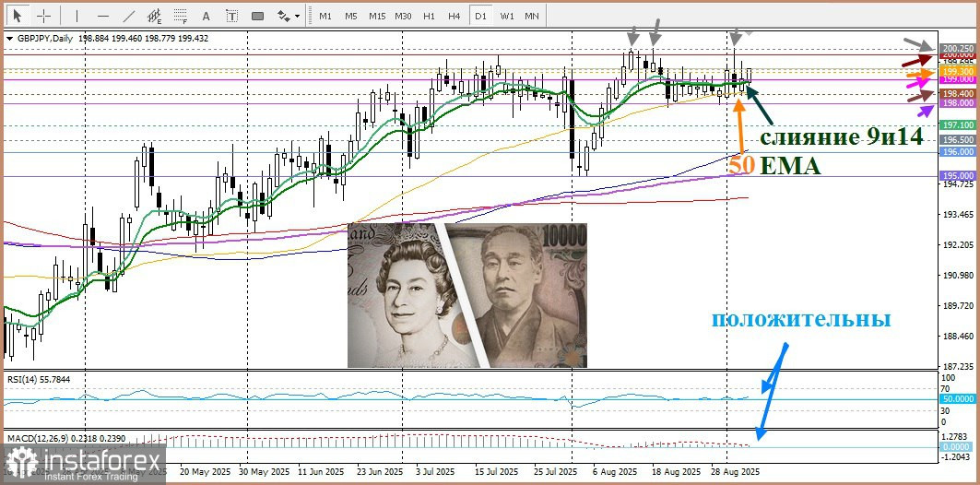
Task: Click the 193.465 price axis value
Action: (957, 214)
